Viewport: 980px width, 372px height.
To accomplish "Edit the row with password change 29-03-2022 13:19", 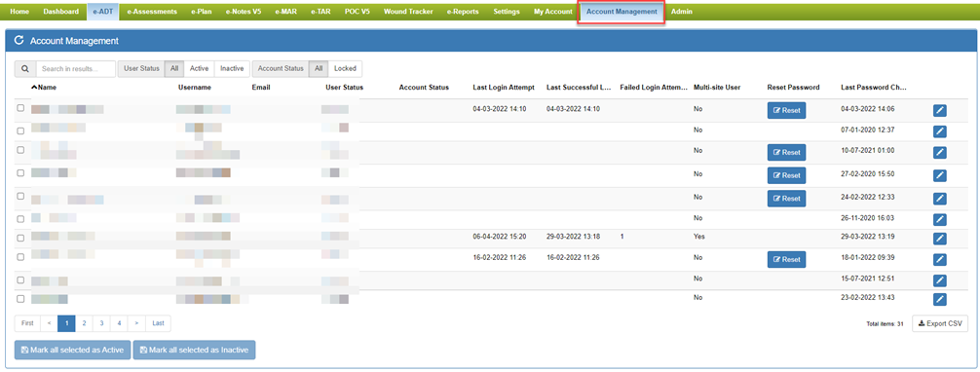I will pos(940,239).
